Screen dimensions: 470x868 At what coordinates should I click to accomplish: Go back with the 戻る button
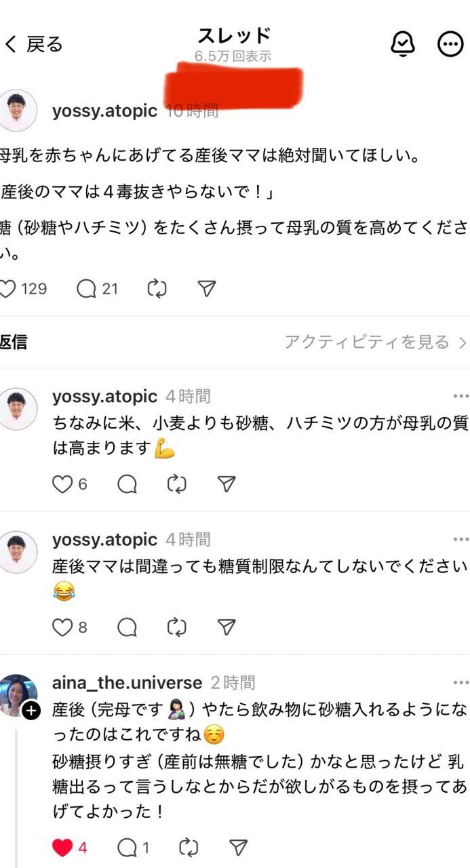click(34, 45)
